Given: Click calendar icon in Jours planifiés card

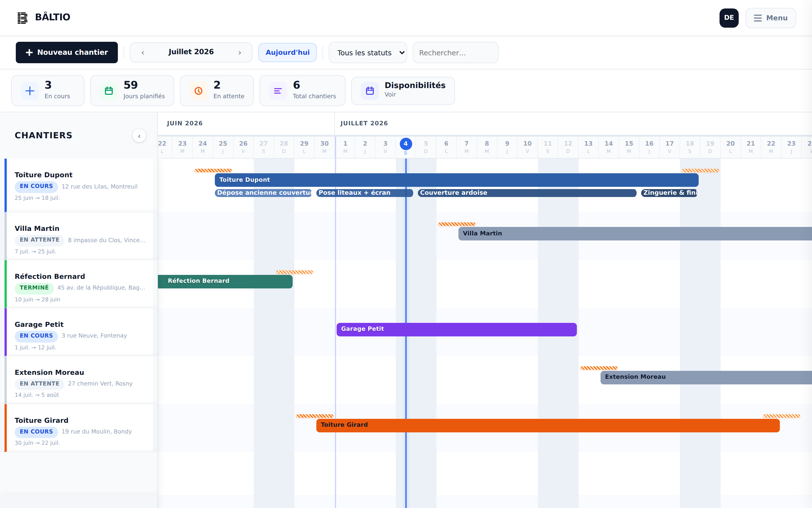Looking at the screenshot, I should click(109, 91).
